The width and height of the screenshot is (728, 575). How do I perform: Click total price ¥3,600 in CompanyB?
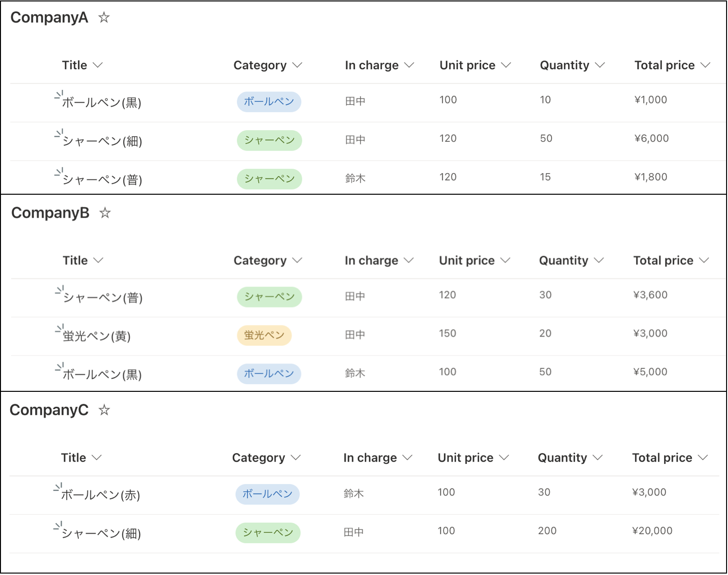point(650,295)
